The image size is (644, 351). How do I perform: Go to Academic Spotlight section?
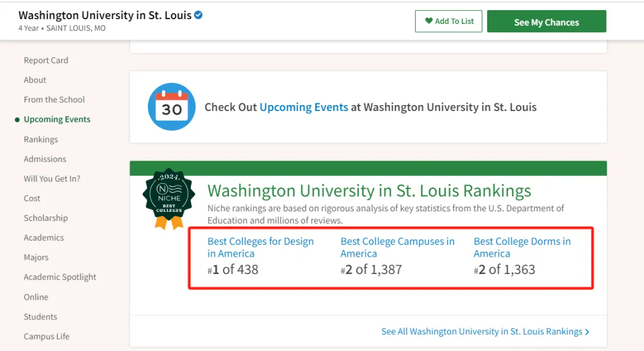click(60, 277)
